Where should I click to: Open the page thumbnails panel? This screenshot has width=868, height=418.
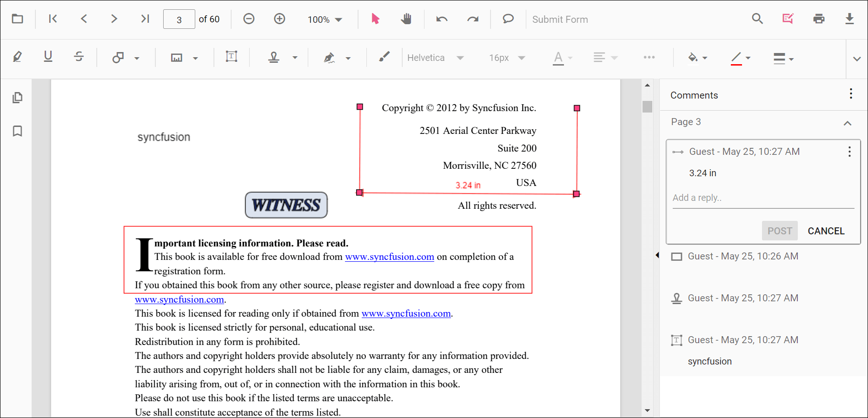[17, 98]
